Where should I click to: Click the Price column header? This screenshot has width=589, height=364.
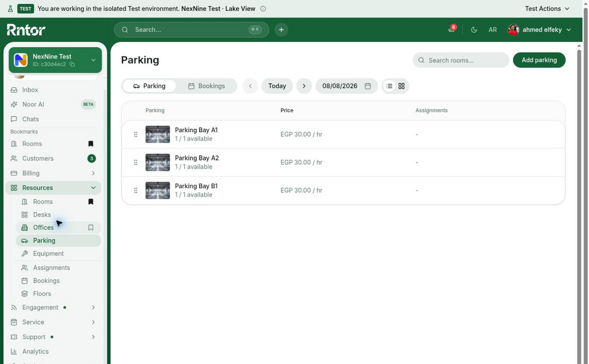click(x=286, y=110)
